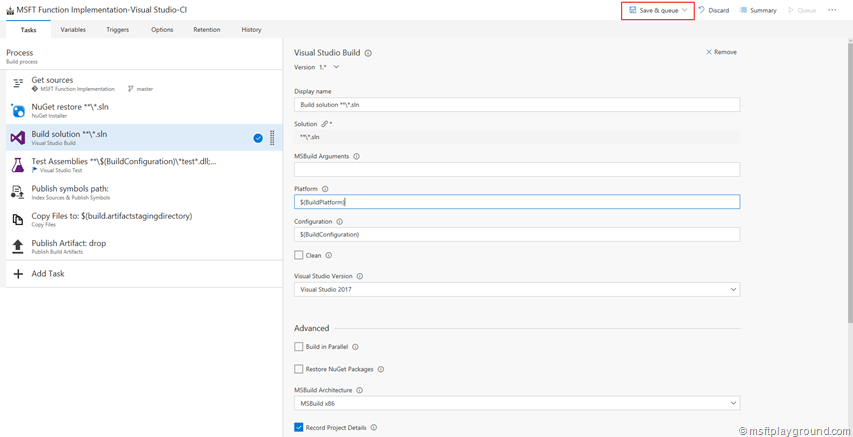Click the disabled Queue button
This screenshot has height=437, width=853.
[802, 10]
